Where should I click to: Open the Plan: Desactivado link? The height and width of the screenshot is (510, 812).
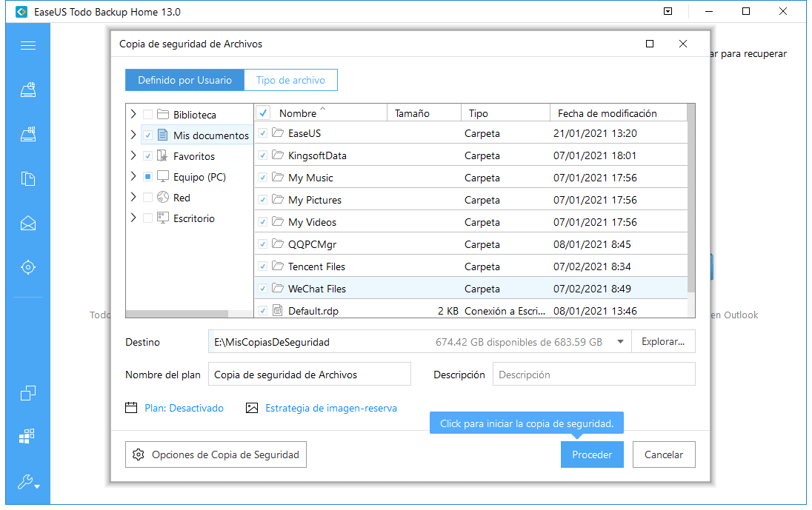[x=184, y=408]
